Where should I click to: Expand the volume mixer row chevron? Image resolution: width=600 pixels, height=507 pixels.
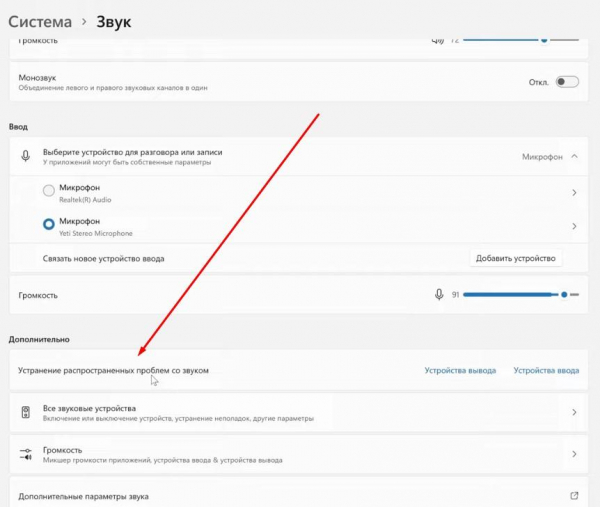coord(574,454)
